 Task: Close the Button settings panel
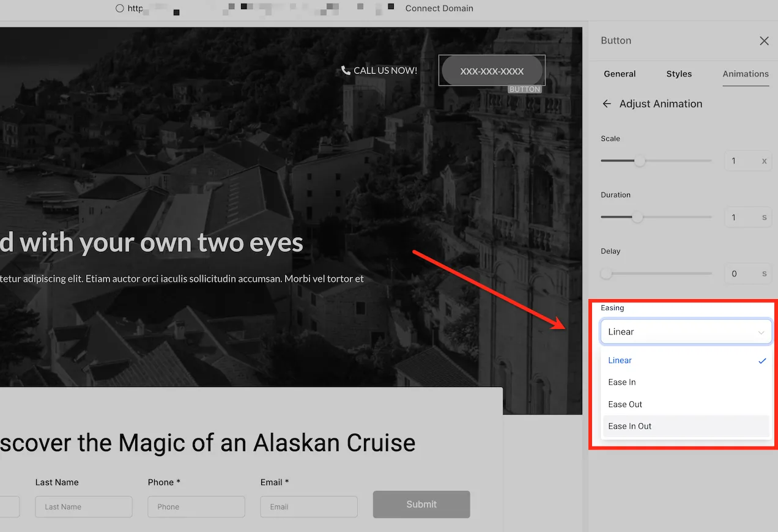pos(764,41)
